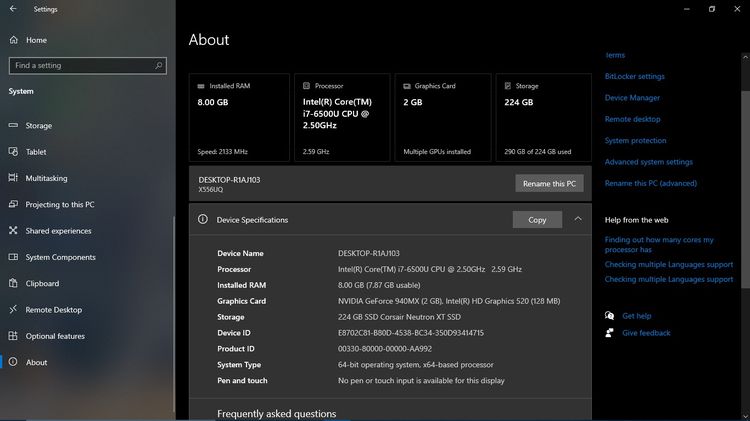Open Clipboard settings

click(x=42, y=283)
